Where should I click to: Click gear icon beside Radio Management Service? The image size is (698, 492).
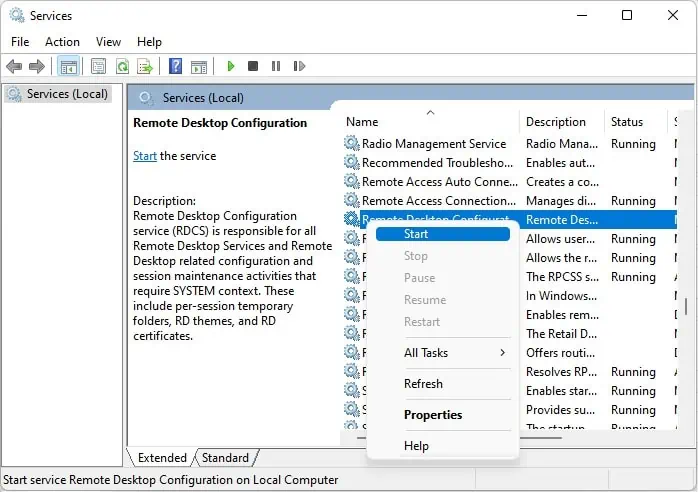352,143
